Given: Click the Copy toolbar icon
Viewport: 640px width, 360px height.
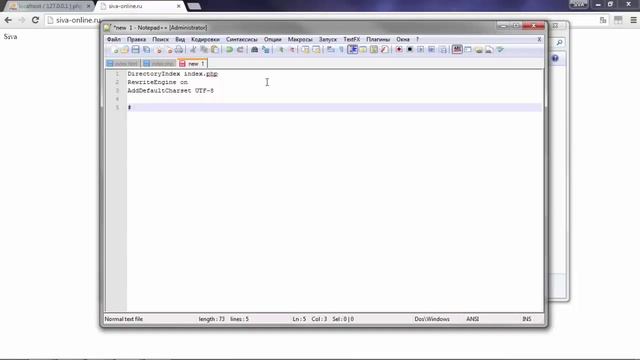Looking at the screenshot, I should (204, 50).
